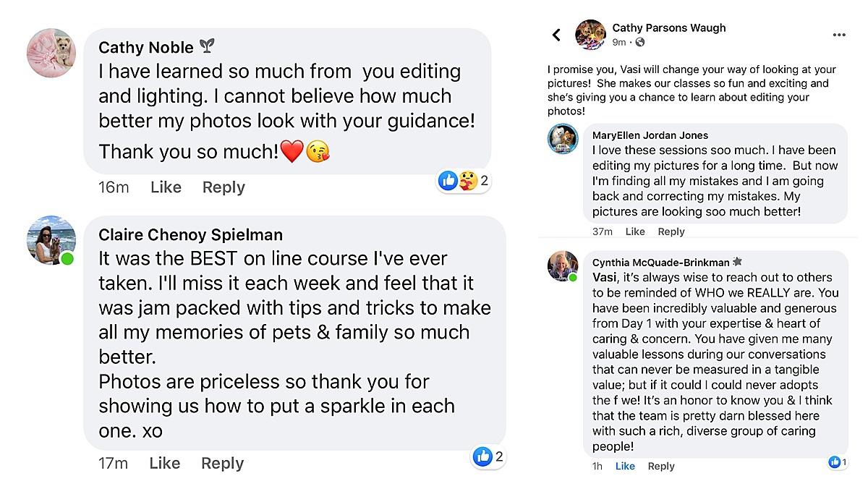Click the seedling badge next to Cathy Noble

208,47
